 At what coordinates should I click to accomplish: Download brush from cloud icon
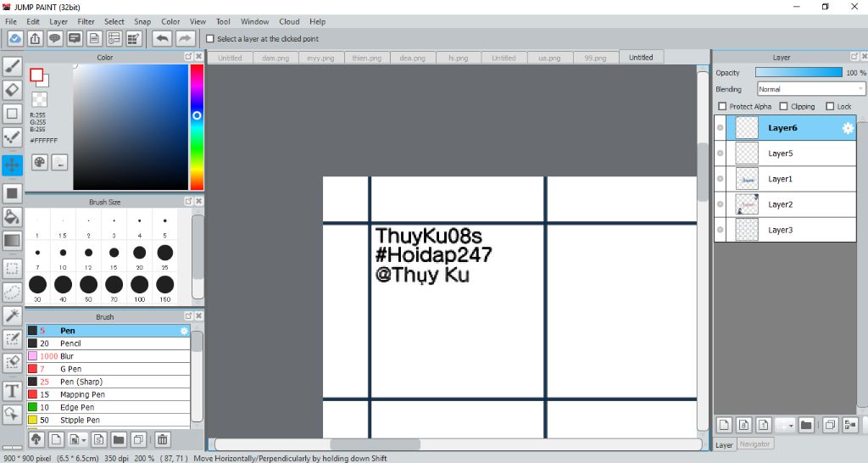36,440
